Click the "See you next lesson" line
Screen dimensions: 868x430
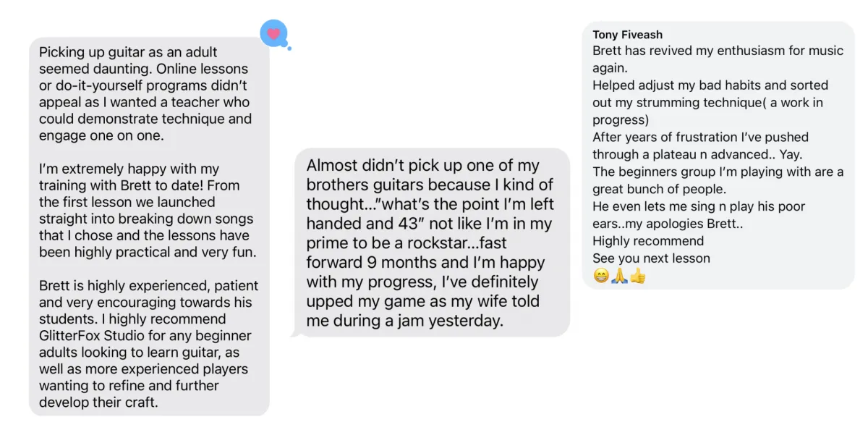[x=651, y=258]
